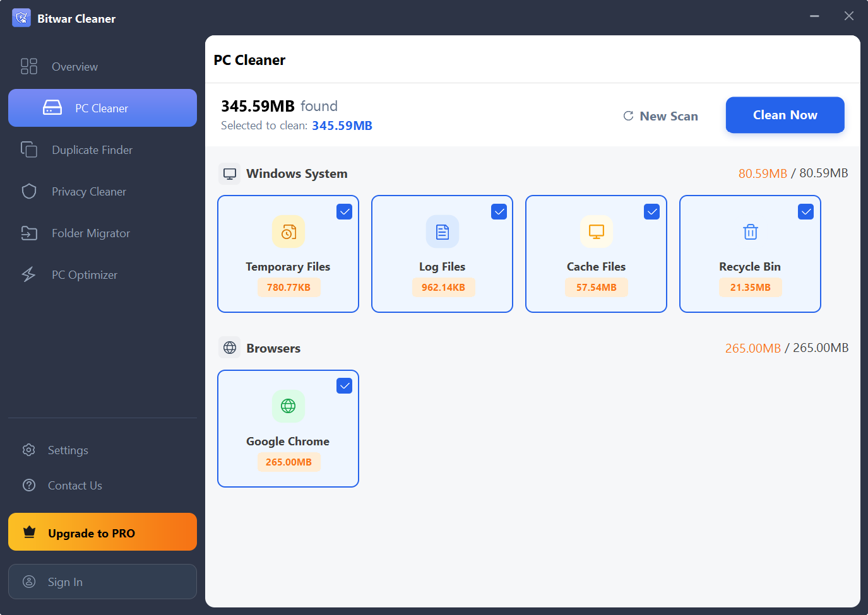Click the Log Files document icon

tap(443, 231)
